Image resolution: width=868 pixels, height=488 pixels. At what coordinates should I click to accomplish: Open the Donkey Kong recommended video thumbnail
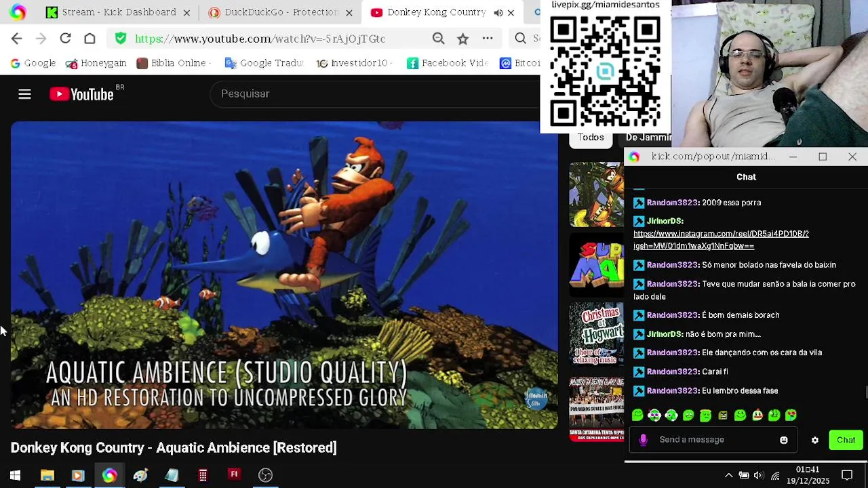click(x=596, y=195)
